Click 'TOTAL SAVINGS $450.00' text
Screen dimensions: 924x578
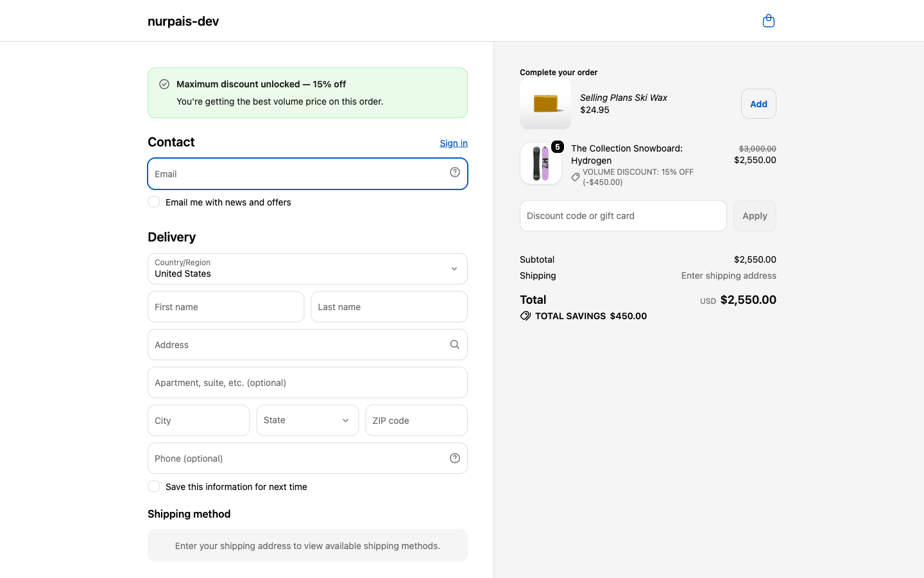pos(591,316)
